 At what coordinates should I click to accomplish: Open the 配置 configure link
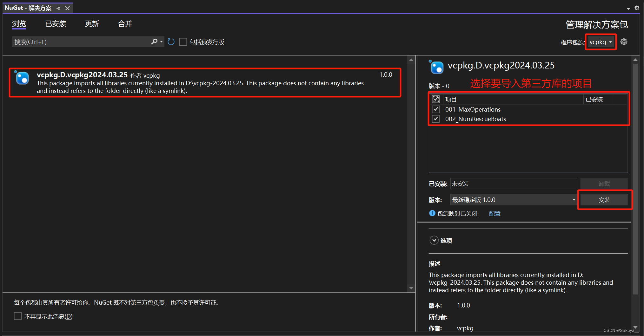495,214
